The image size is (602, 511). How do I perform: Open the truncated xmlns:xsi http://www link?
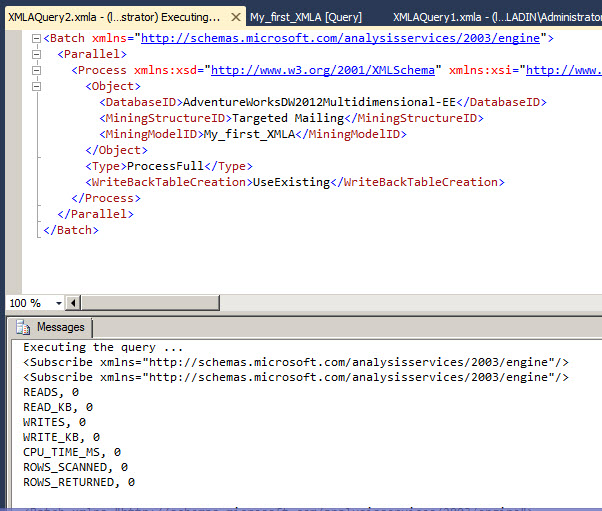pyautogui.click(x=564, y=70)
